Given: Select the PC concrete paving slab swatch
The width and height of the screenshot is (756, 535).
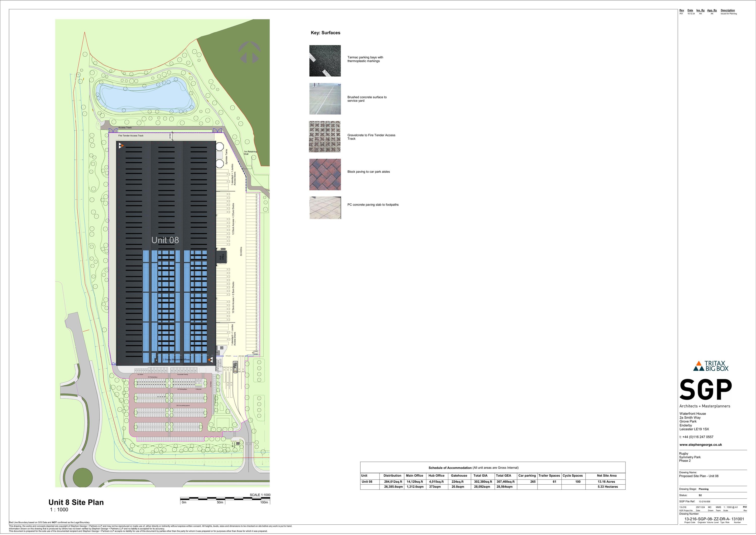Looking at the screenshot, I should coord(325,208).
